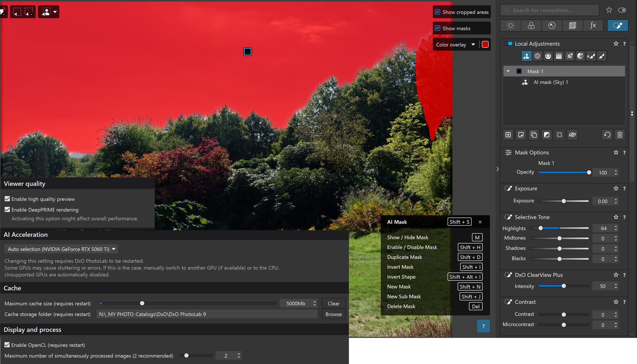Open the AI Acceleration GPU selection dropdown
This screenshot has height=364, width=637.
pyautogui.click(x=61, y=249)
